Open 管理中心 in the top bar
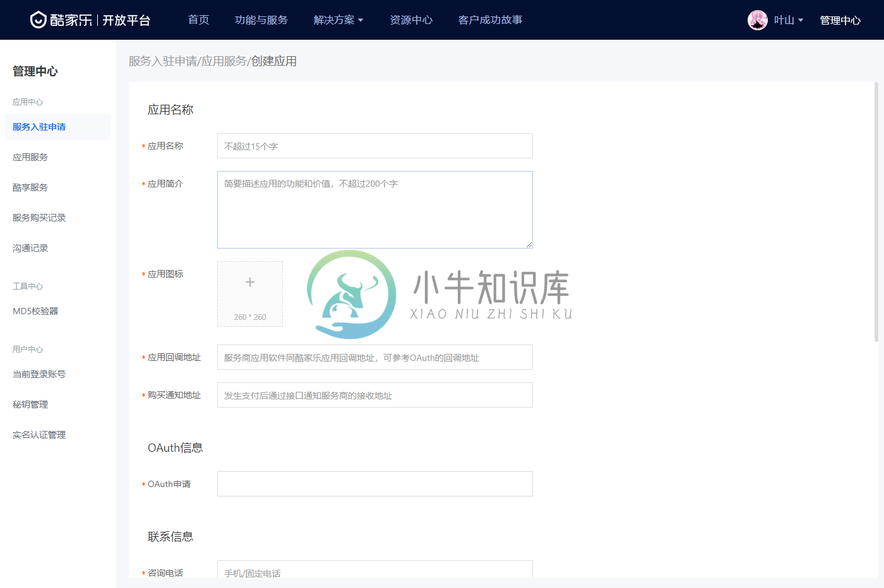Image resolution: width=884 pixels, height=588 pixels. [840, 20]
